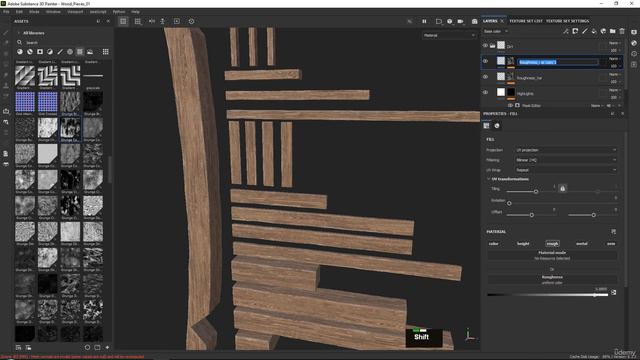Viewport: 640px width, 360px height.
Task: Open the Dirt layer blend mode dropdown
Action: (x=615, y=43)
